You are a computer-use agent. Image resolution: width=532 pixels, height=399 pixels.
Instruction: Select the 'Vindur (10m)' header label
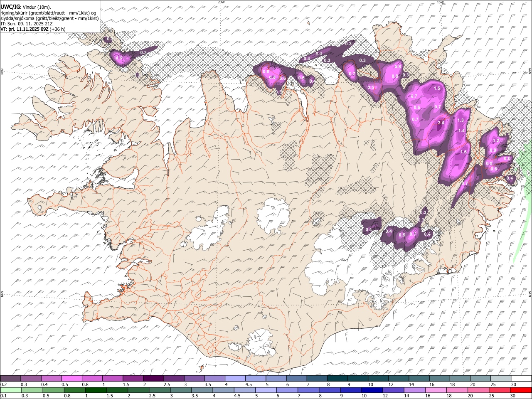click(37, 7)
